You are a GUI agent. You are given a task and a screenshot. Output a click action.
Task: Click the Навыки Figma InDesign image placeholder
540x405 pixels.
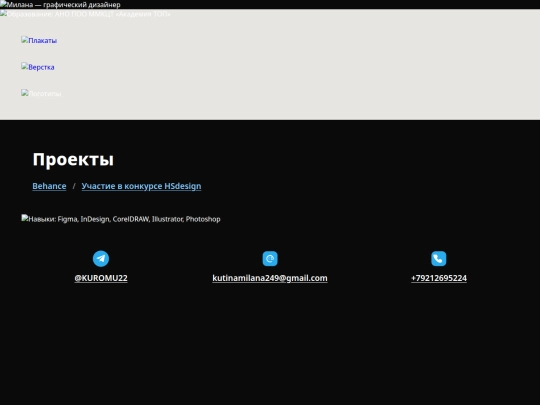point(121,219)
